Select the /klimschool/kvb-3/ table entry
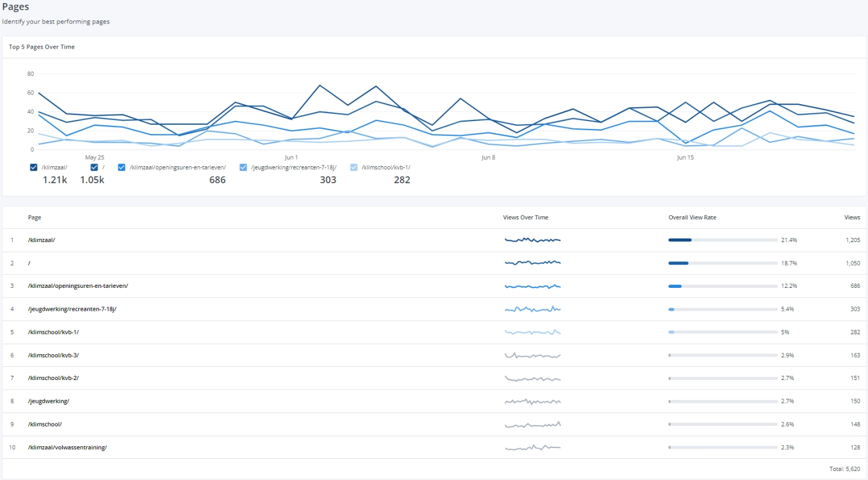This screenshot has width=868, height=480. click(x=53, y=355)
